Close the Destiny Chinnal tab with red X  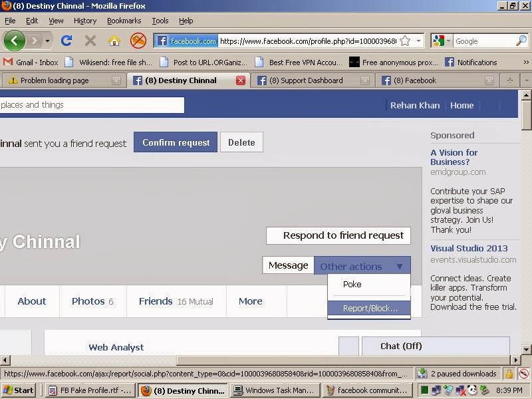241,80
